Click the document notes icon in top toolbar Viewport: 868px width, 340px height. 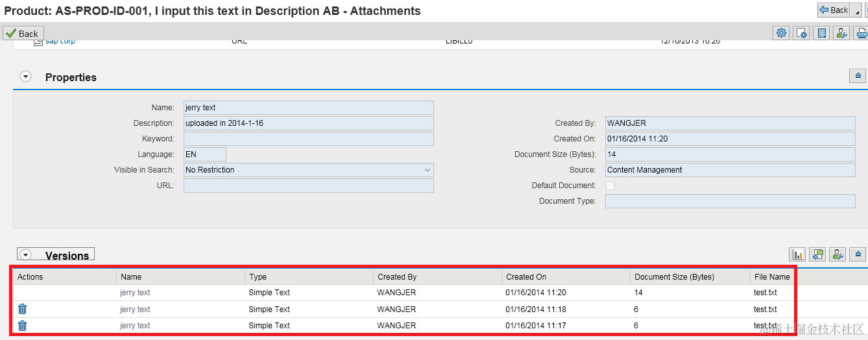coord(821,33)
